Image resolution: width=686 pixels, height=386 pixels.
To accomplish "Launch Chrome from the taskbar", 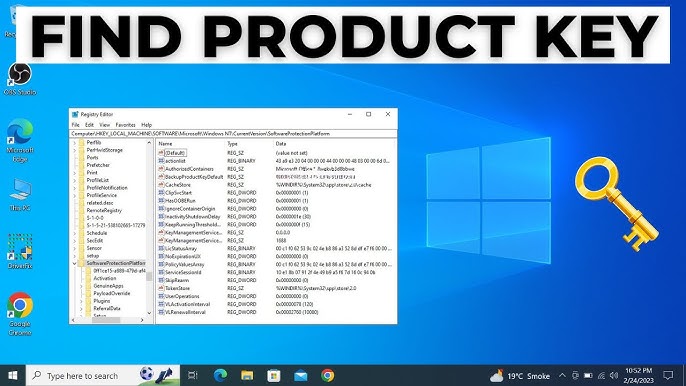I will point(327,375).
